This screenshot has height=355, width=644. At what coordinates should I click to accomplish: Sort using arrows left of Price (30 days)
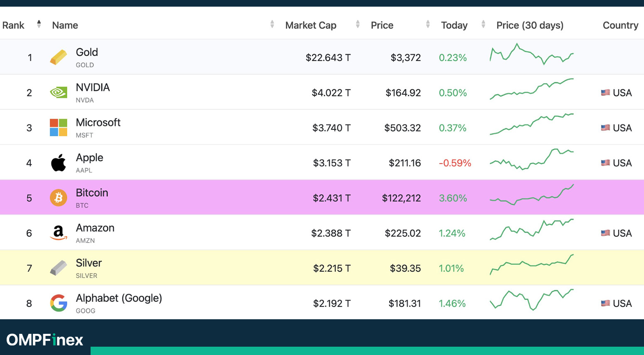[x=483, y=24]
